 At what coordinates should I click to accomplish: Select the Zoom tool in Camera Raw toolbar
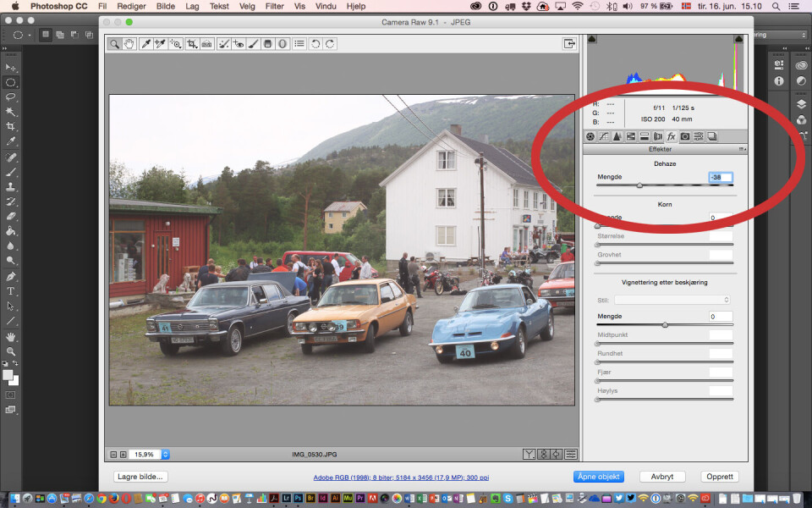[114, 44]
